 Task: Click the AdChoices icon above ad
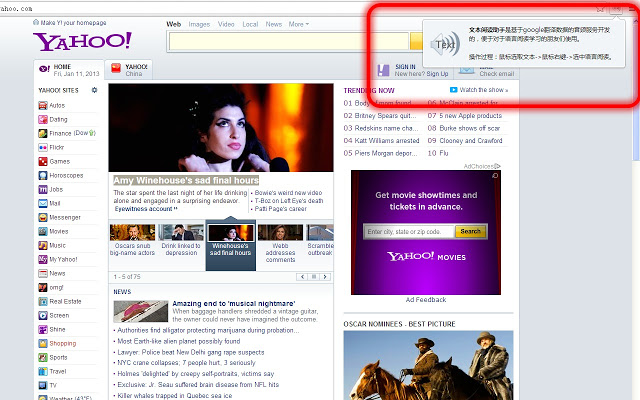(497, 166)
